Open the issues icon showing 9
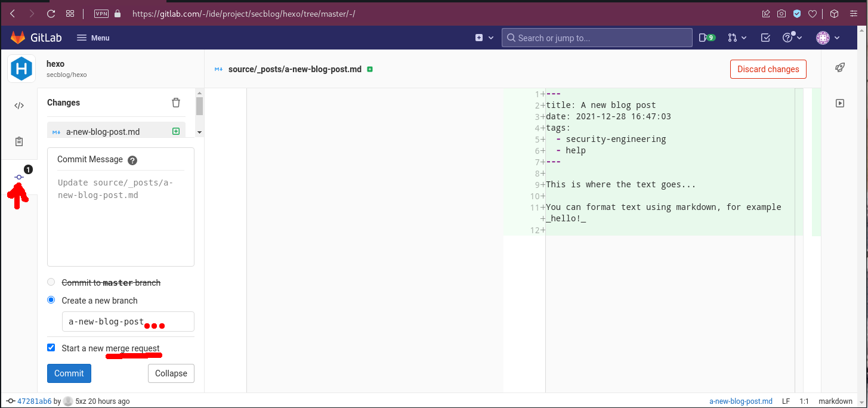The height and width of the screenshot is (408, 868). [x=707, y=38]
